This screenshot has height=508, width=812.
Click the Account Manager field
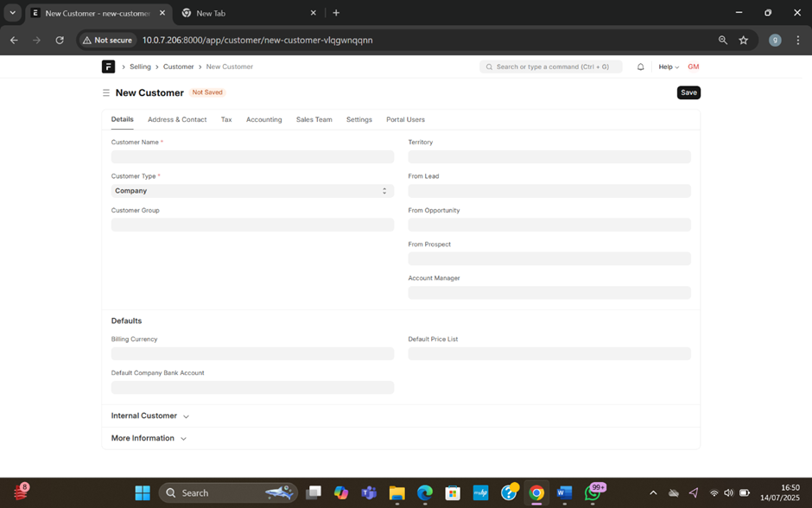549,293
